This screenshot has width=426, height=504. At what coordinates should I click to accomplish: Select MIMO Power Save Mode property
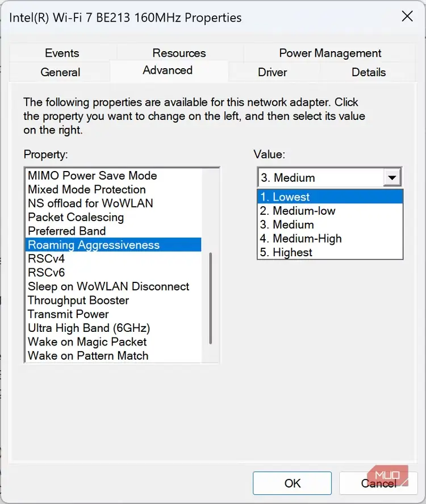click(113, 176)
